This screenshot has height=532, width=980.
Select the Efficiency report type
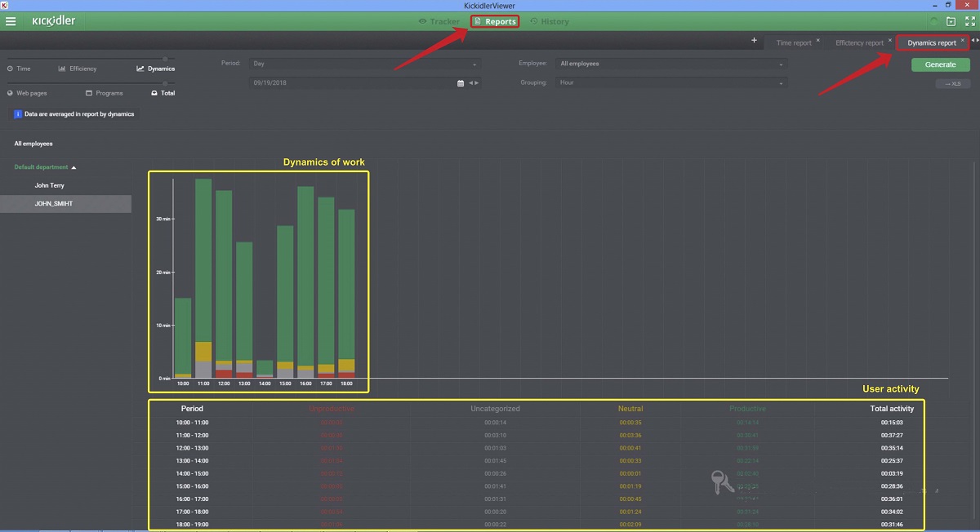tap(78, 69)
